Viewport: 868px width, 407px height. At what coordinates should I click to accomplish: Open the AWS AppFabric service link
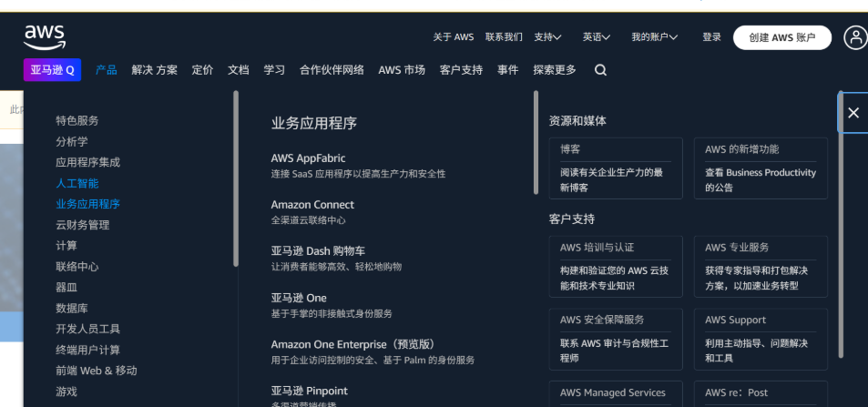[x=309, y=158]
